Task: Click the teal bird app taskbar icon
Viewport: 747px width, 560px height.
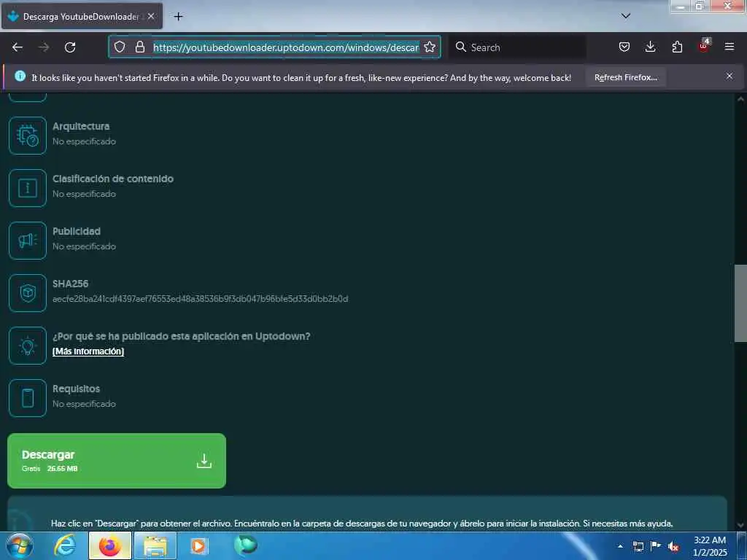Action: point(245,545)
